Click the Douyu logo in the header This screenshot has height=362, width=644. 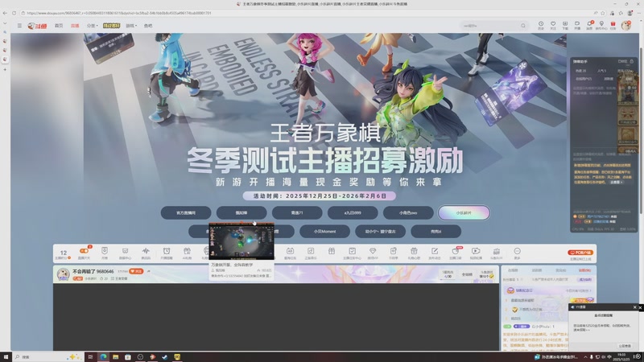point(37,26)
